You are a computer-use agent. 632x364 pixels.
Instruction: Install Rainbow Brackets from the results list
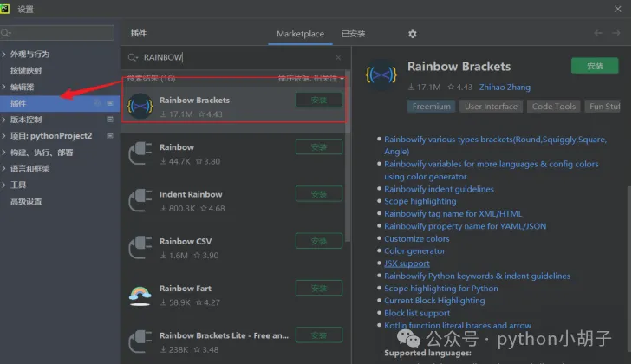[319, 100]
